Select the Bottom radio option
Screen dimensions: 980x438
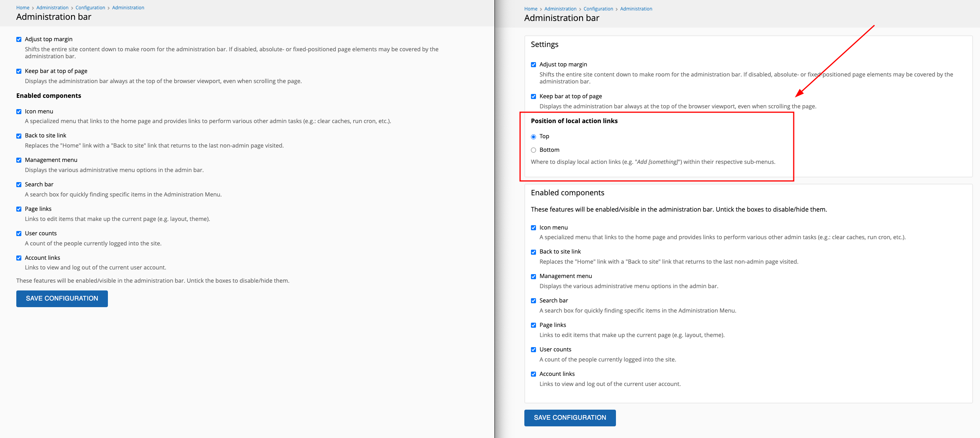533,150
